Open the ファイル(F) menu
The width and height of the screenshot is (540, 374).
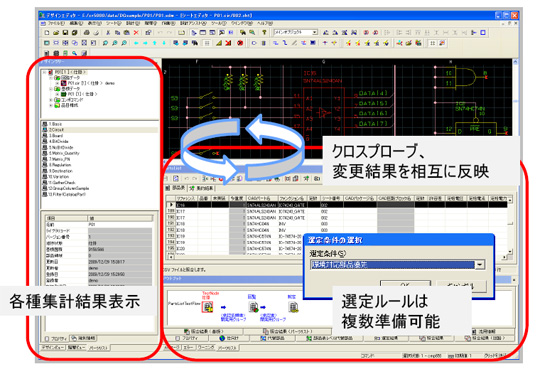pyautogui.click(x=56, y=23)
